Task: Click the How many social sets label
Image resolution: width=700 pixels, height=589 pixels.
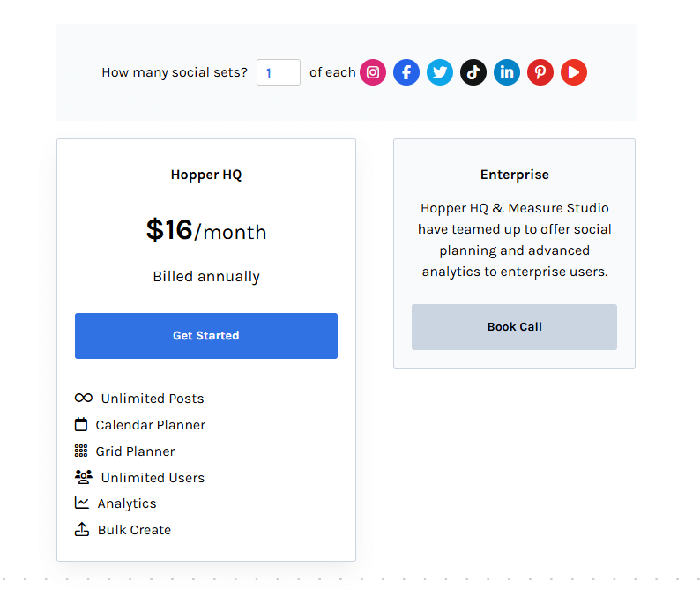Action: (175, 72)
